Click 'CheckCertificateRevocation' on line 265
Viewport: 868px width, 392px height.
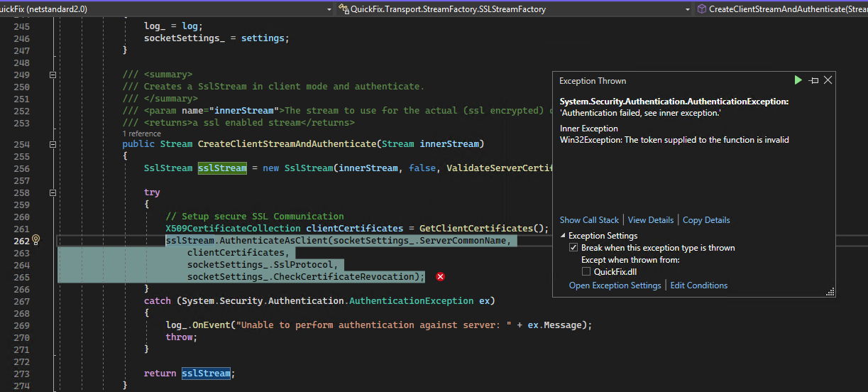344,277
